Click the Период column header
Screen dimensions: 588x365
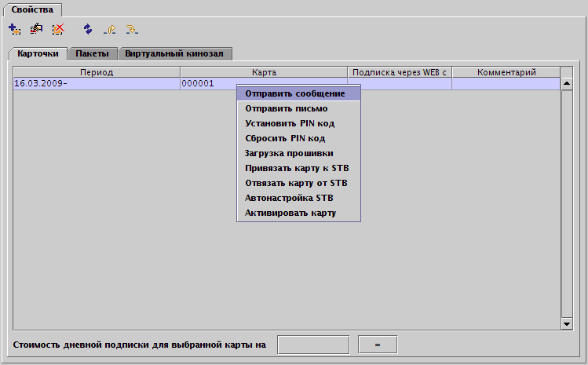(97, 72)
